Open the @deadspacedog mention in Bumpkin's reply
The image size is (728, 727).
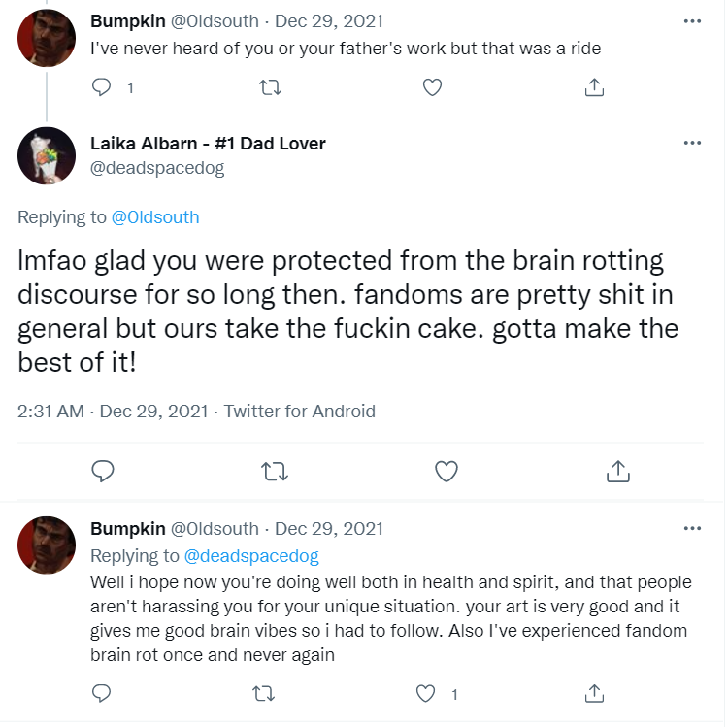point(250,556)
